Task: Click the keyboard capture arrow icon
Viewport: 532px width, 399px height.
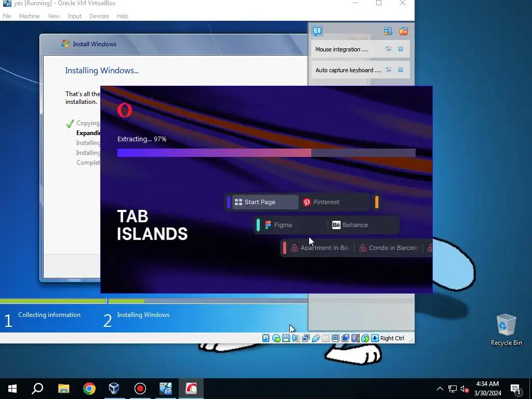Action: [x=375, y=338]
